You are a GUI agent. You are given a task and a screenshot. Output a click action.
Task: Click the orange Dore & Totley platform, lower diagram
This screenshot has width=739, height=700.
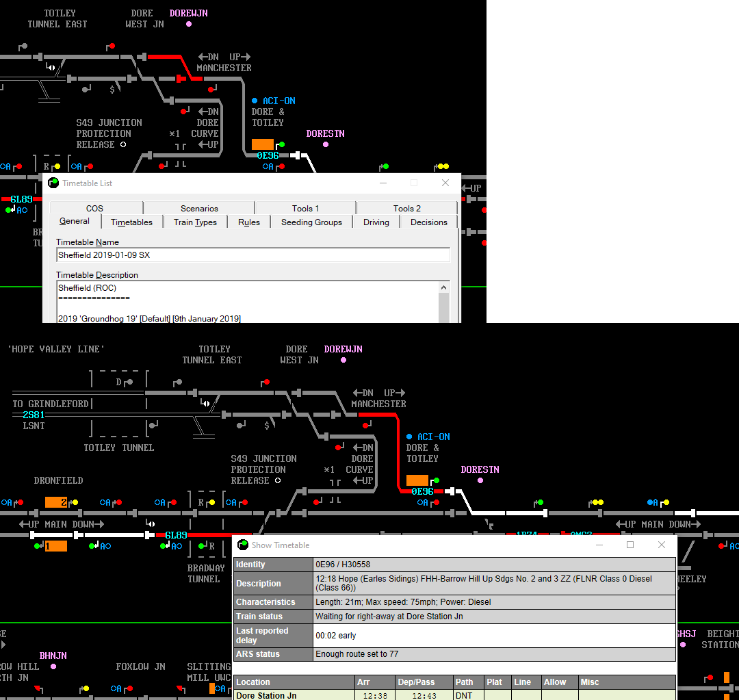pyautogui.click(x=417, y=480)
